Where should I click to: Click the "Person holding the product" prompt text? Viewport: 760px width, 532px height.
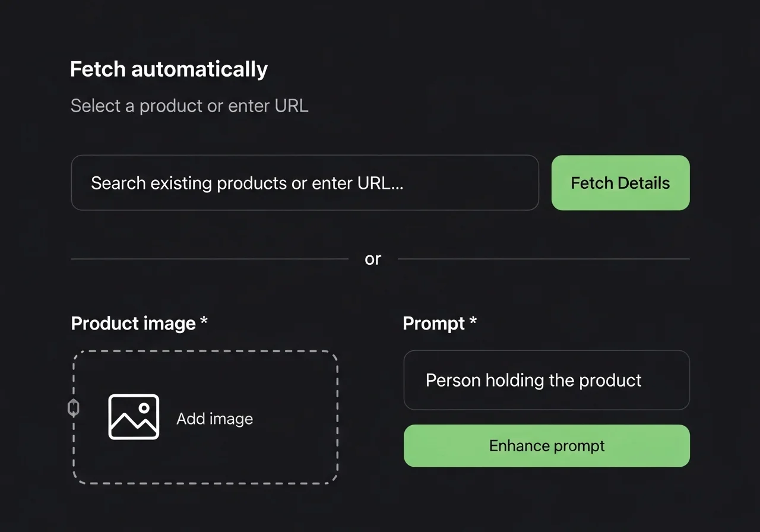[533, 380]
